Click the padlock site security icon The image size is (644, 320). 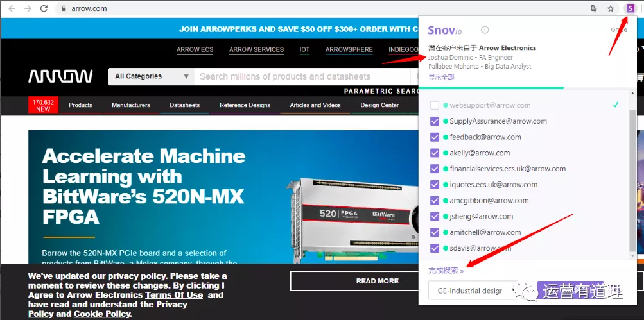63,9
